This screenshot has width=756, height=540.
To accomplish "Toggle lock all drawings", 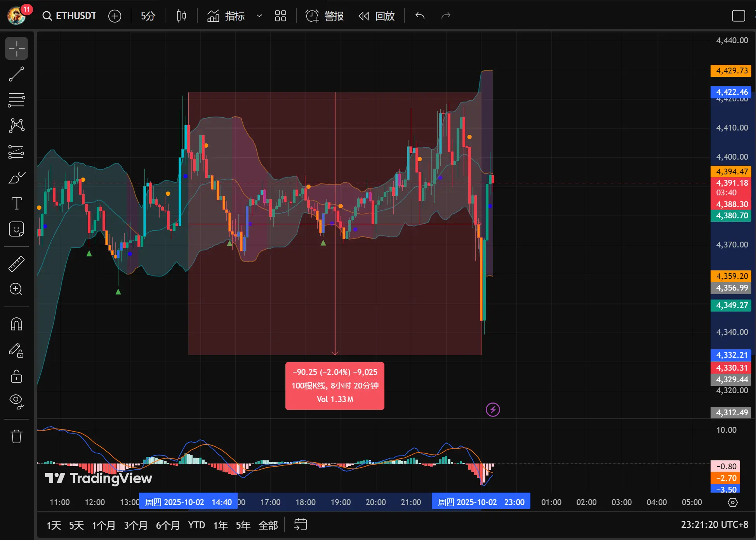I will click(x=16, y=376).
